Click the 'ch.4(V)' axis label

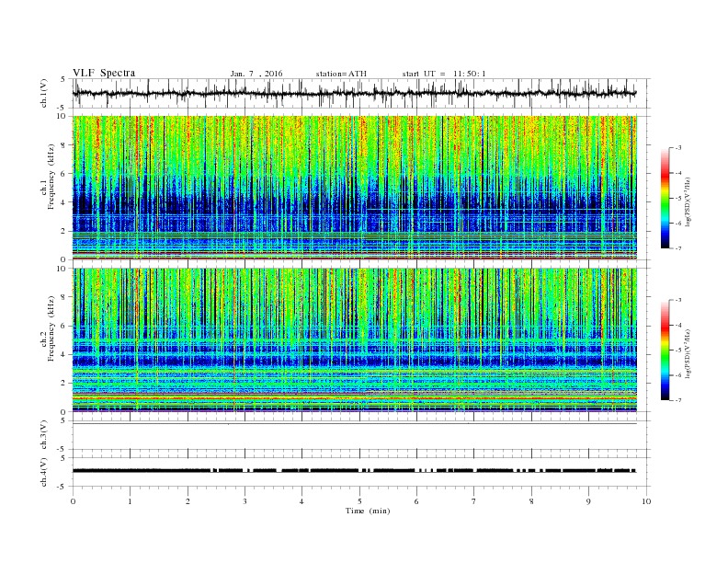point(44,472)
